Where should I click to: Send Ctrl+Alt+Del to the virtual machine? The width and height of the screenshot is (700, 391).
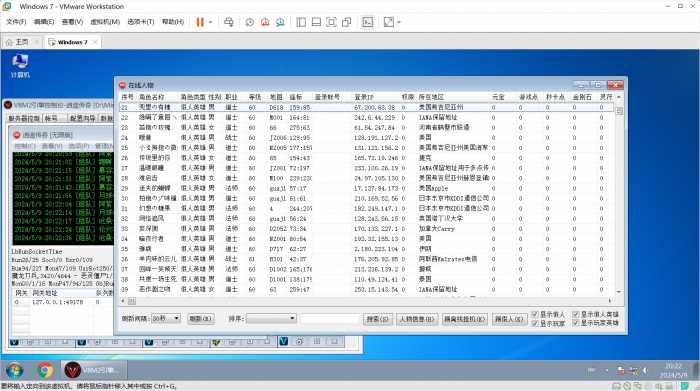click(x=229, y=22)
